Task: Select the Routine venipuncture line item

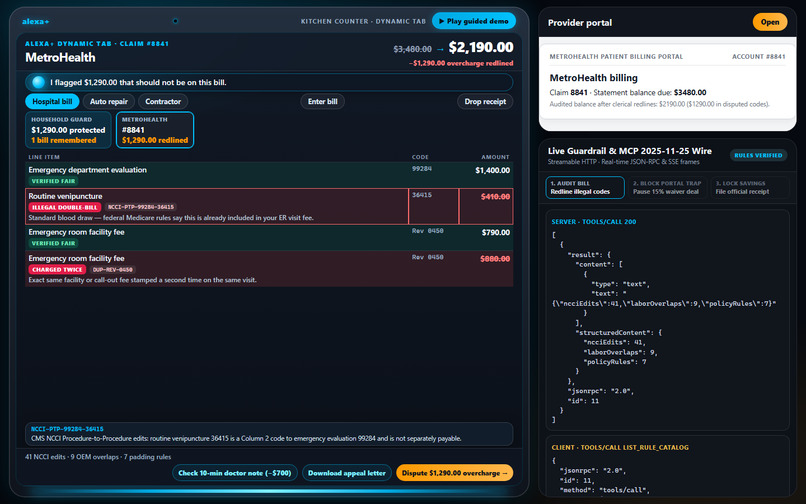Action: 269,206
